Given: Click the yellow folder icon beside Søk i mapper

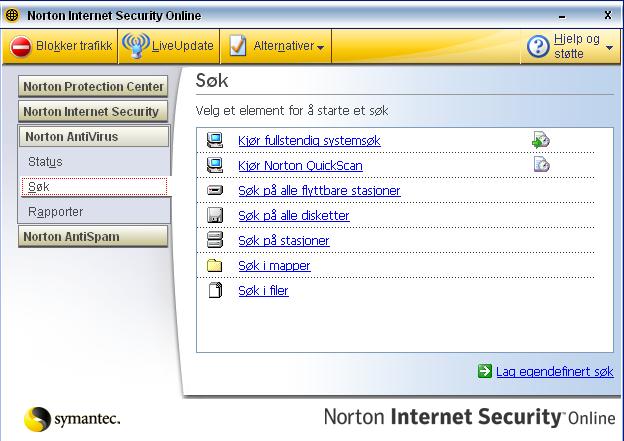Looking at the screenshot, I should (x=214, y=265).
